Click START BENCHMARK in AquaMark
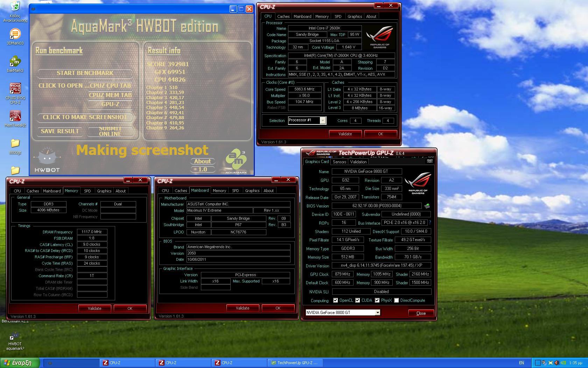Screen dimensions: 588x368 click(85, 73)
